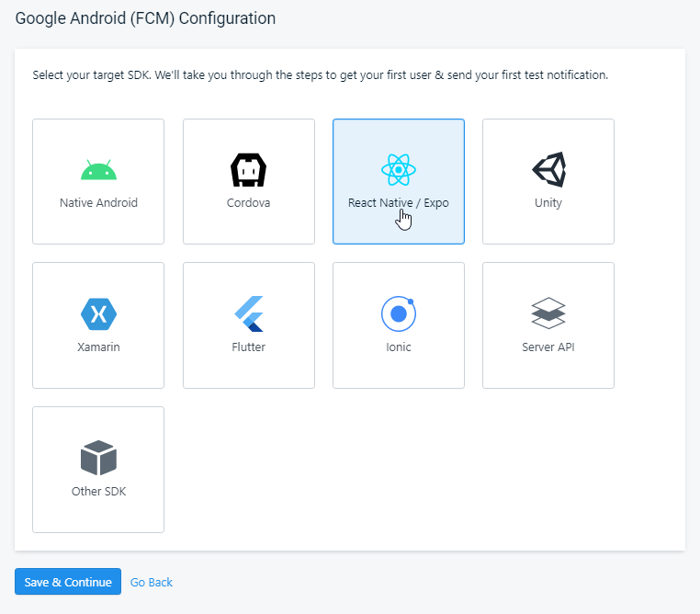Screen dimensions: 700x614
Task: Choose the Server API layers icon
Action: click(548, 313)
